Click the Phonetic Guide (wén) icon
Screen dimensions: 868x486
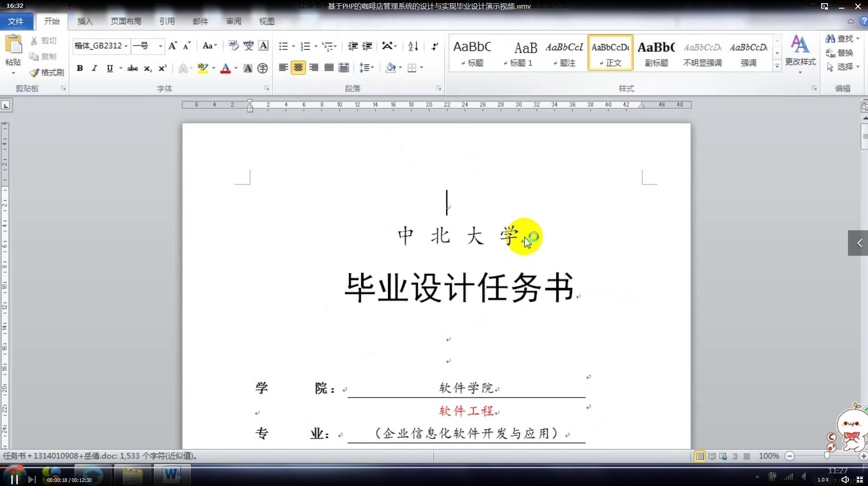(x=248, y=46)
